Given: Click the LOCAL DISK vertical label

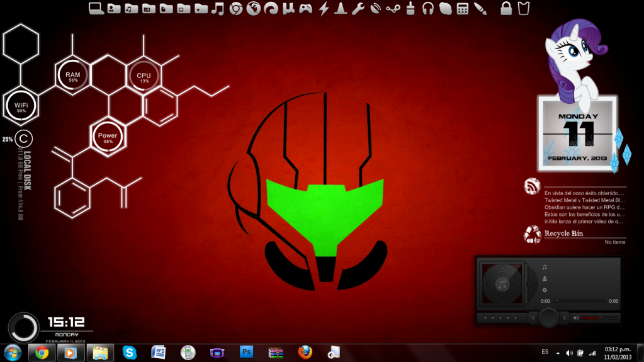Looking at the screenshot, I should 27,171.
